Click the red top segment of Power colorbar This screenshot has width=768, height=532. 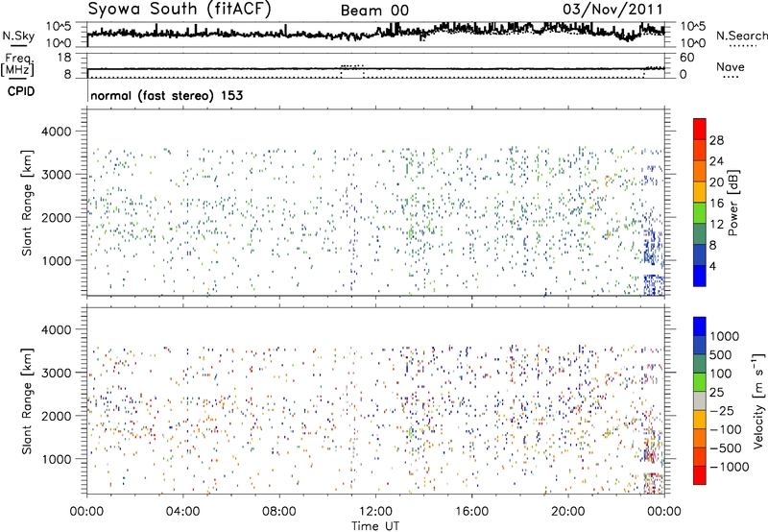click(x=700, y=129)
